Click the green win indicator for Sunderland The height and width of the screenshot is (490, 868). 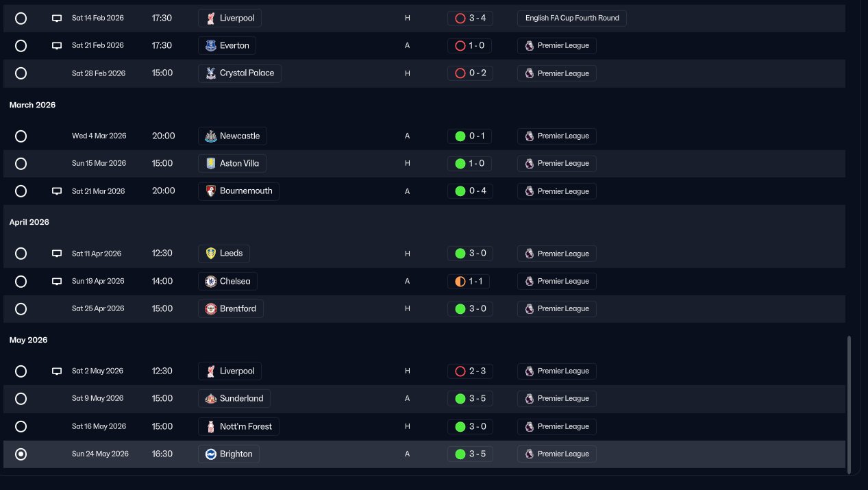[x=460, y=398]
